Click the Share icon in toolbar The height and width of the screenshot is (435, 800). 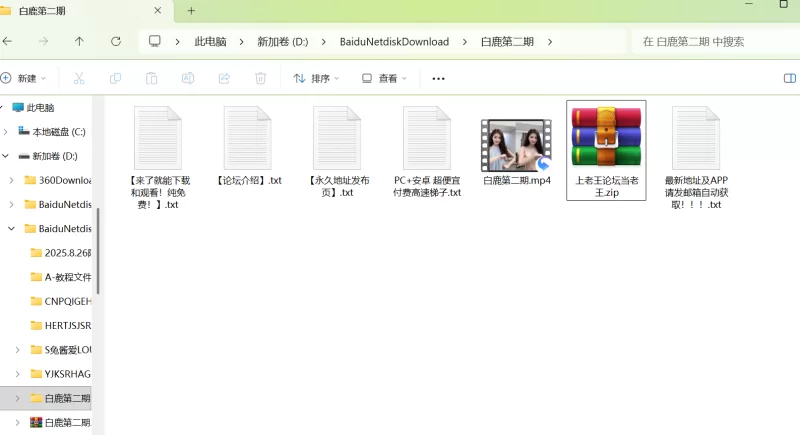224,78
